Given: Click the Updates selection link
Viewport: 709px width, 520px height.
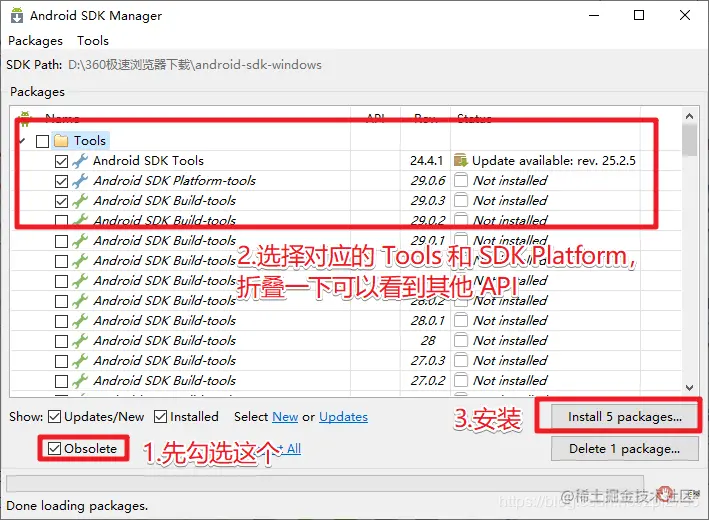Looking at the screenshot, I should click(x=343, y=416).
